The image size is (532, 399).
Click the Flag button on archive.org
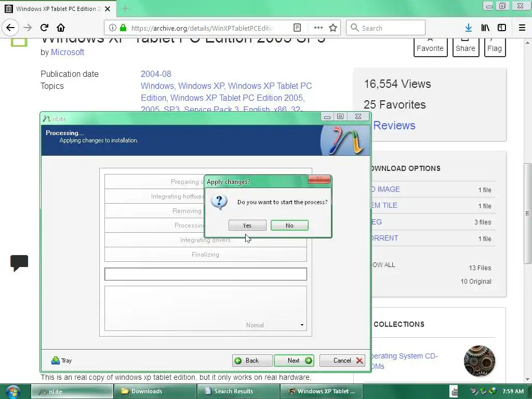click(x=495, y=47)
